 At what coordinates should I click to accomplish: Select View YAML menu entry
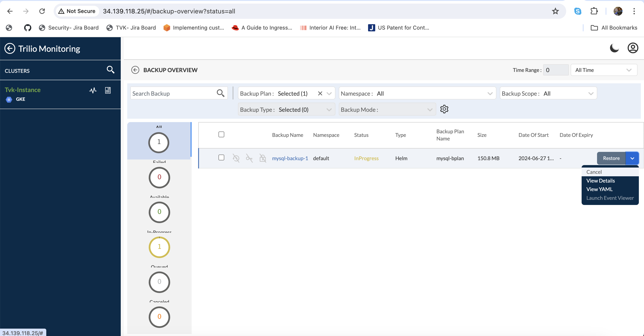point(599,189)
